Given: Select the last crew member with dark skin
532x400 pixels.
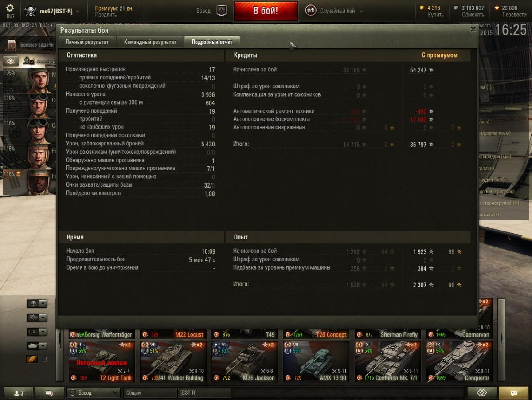Looking at the screenshot, I should pos(39,182).
